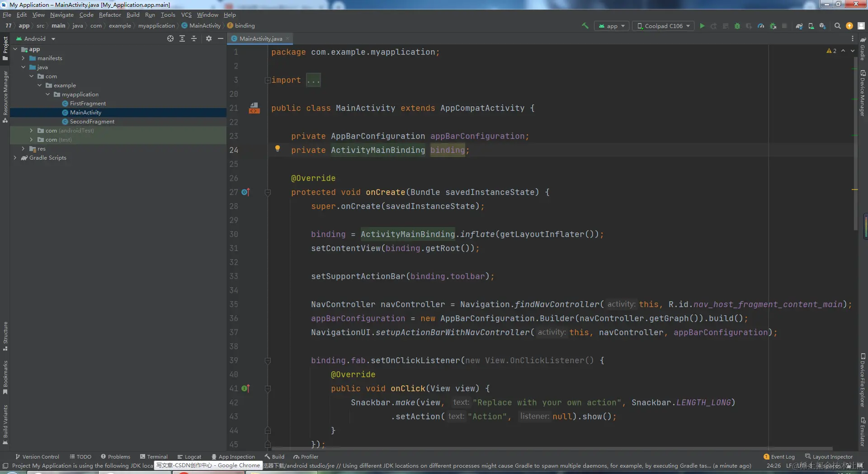The height and width of the screenshot is (474, 868).
Task: Open the Problems tool window
Action: coord(115,456)
